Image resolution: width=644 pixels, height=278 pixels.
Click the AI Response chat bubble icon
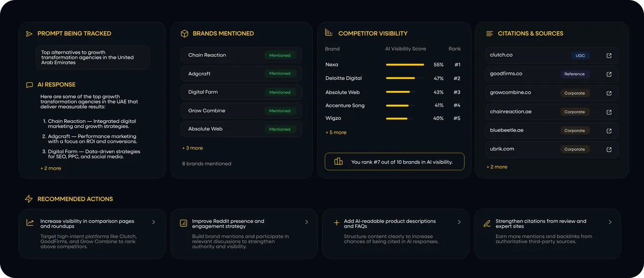[29, 85]
